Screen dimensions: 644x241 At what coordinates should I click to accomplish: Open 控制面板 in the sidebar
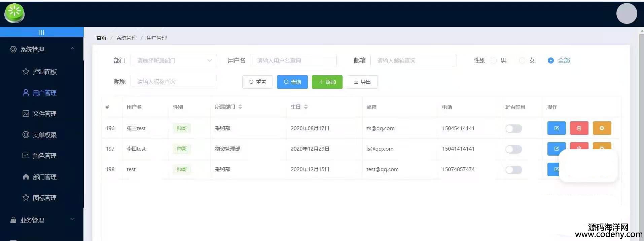click(44, 72)
